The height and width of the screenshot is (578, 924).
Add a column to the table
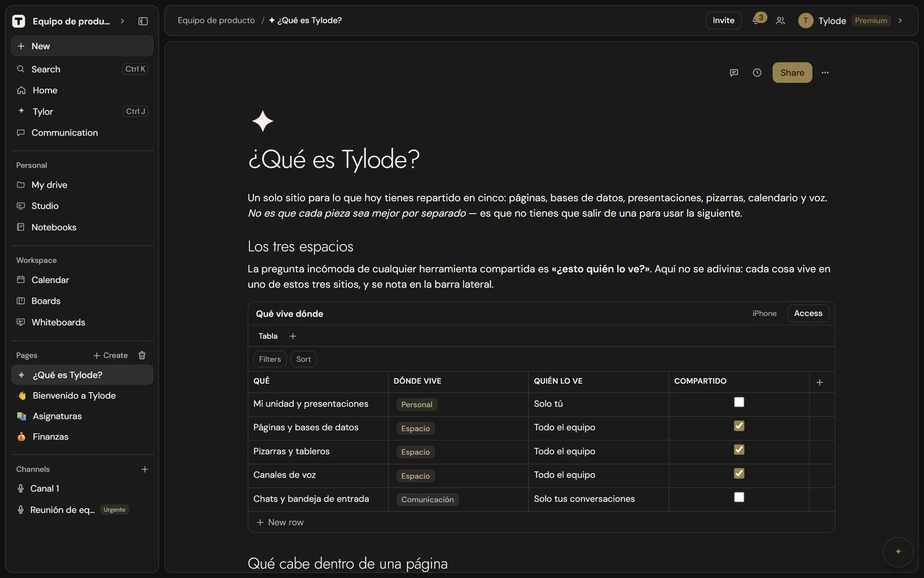coord(820,382)
